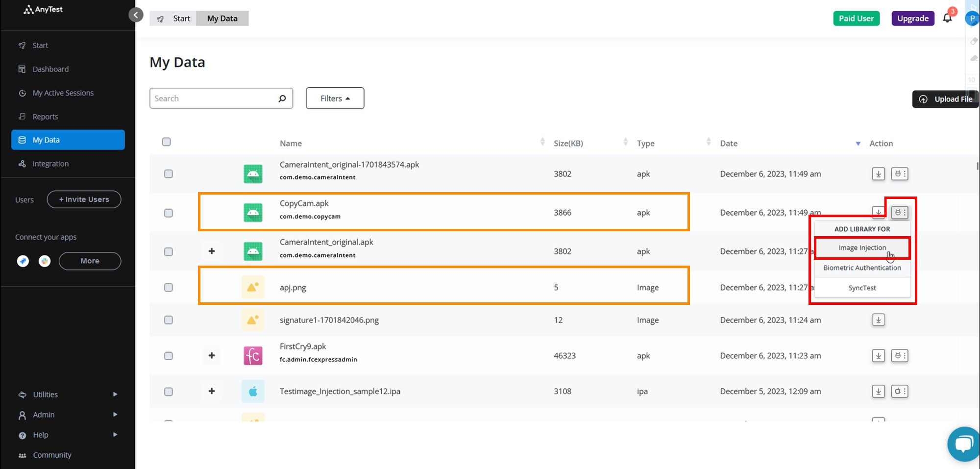The width and height of the screenshot is (980, 469).
Task: Expand the Admin sidebar menu
Action: (68, 415)
